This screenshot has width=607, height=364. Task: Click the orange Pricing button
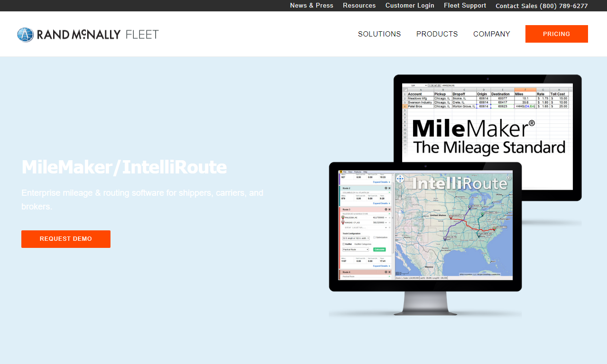coord(557,34)
